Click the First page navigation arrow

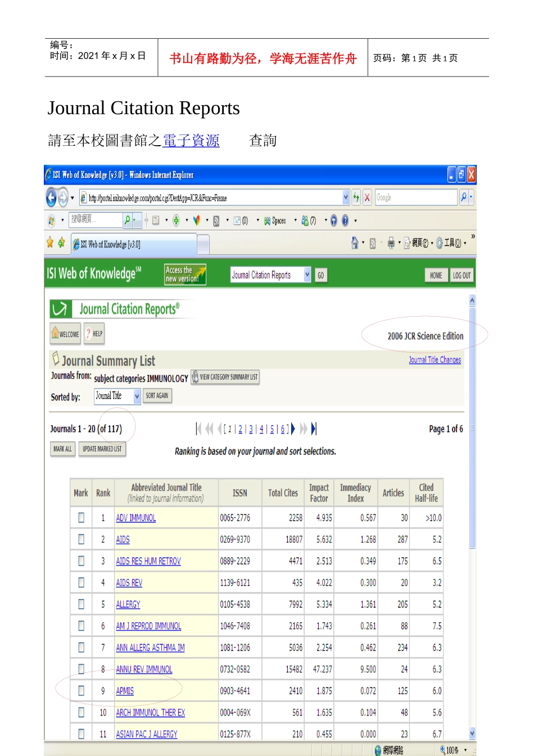click(198, 429)
